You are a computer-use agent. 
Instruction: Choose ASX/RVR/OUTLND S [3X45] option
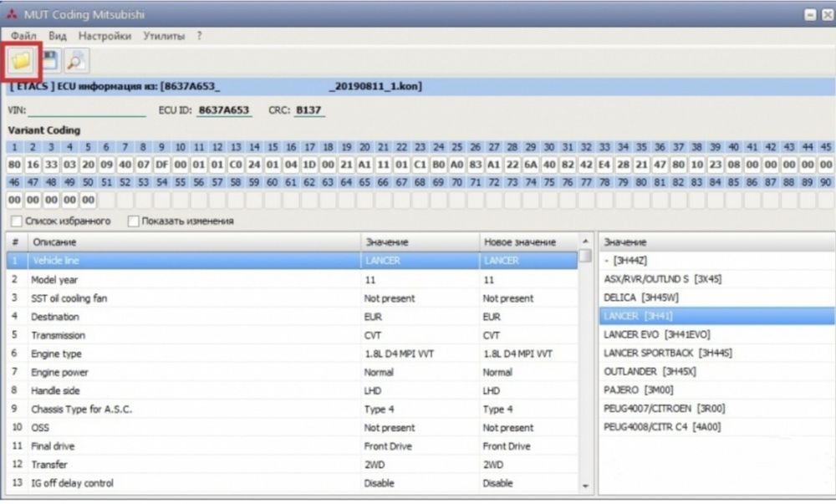click(x=716, y=279)
